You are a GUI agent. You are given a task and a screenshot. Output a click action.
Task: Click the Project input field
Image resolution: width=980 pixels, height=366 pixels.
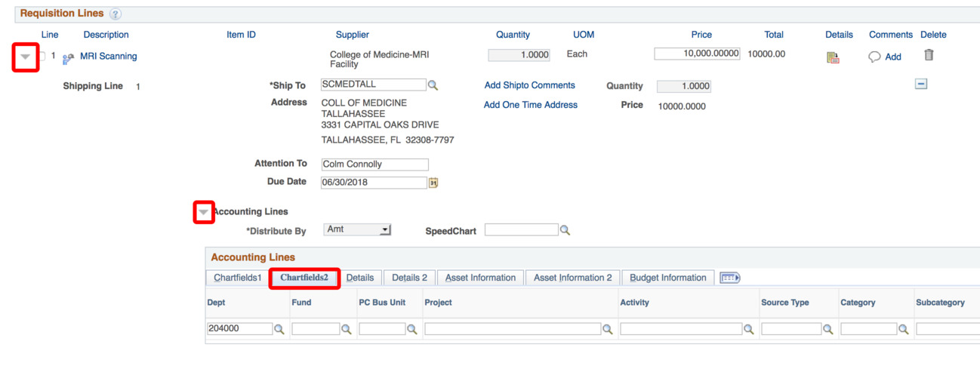pos(513,329)
